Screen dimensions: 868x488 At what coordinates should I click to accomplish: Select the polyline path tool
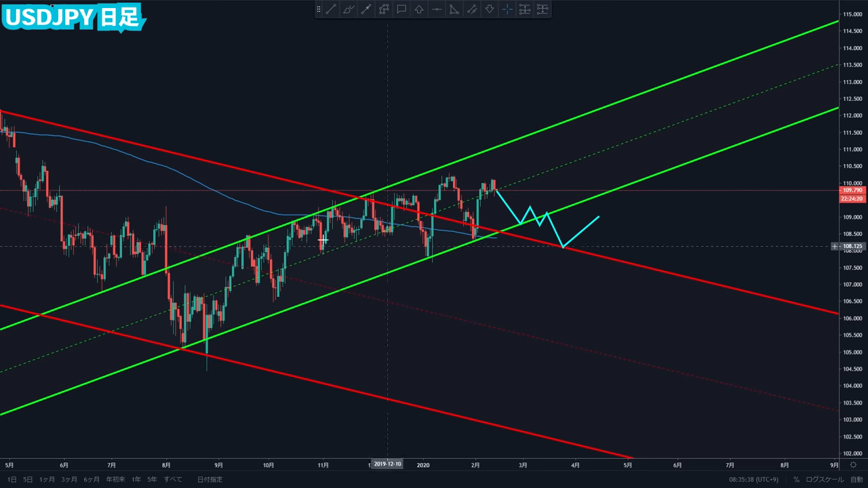tap(384, 9)
